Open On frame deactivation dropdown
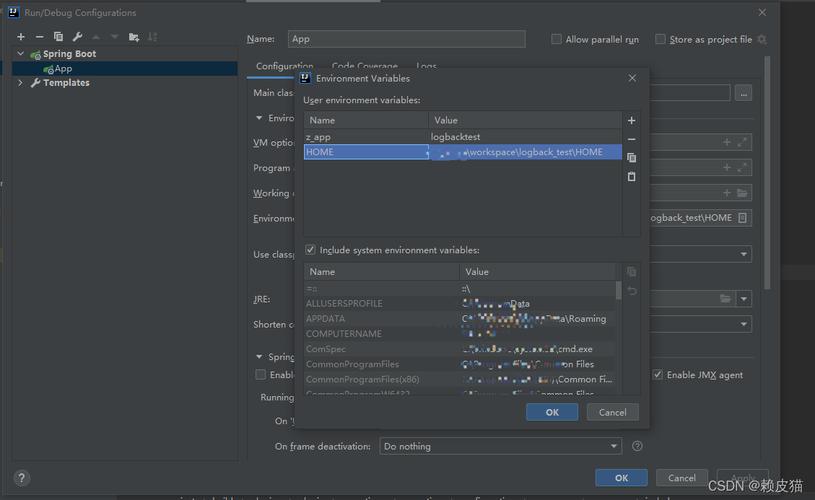The image size is (815, 500). click(x=501, y=446)
